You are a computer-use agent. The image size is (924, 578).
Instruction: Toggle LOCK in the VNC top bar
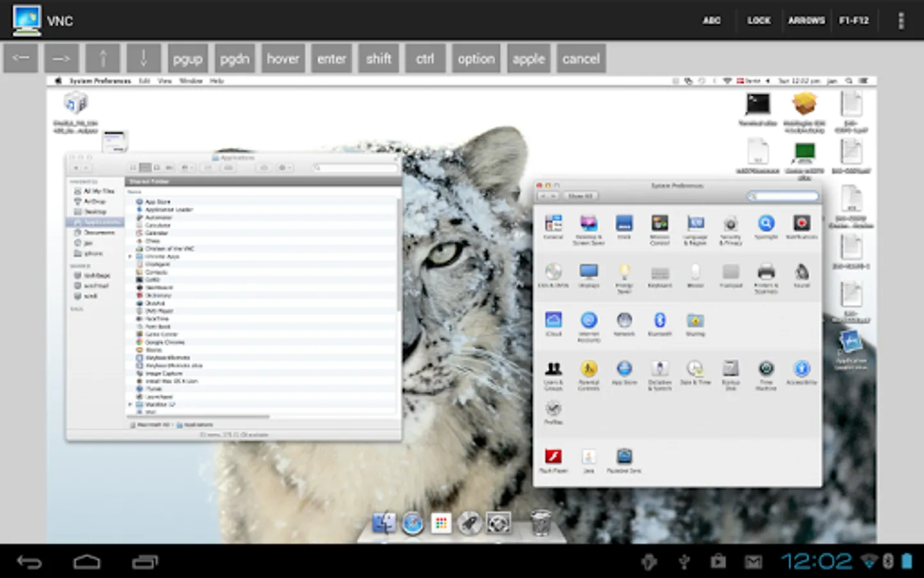tap(758, 21)
